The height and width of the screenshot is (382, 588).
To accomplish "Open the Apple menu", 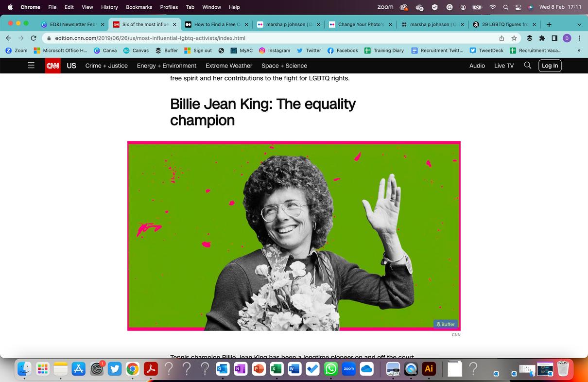I will [10, 7].
